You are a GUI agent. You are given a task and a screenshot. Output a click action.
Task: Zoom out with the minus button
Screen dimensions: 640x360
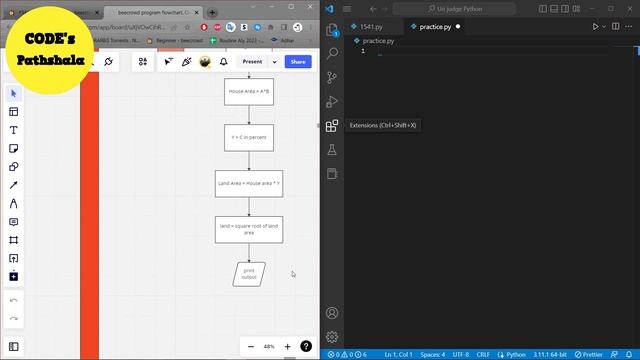251,347
